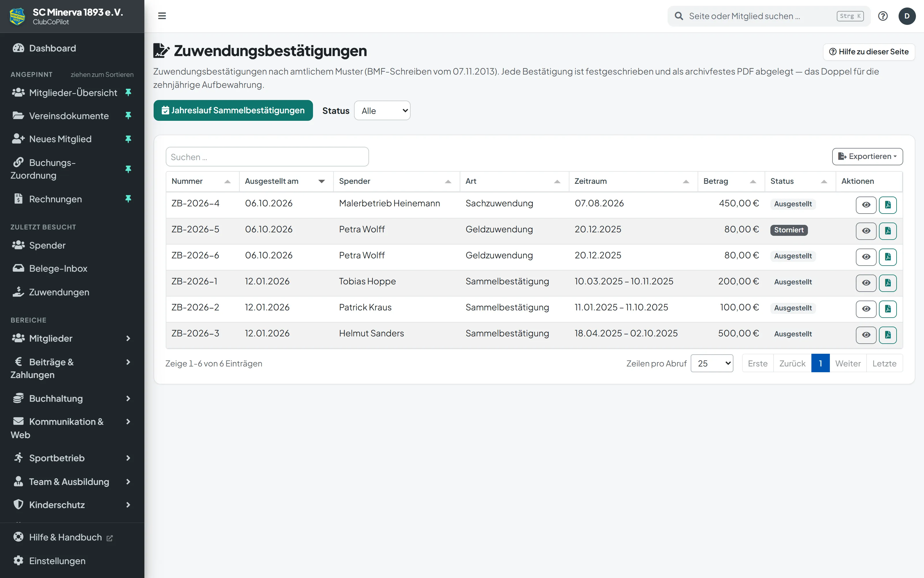Toggle sidebar with the hamburger menu icon

(162, 16)
